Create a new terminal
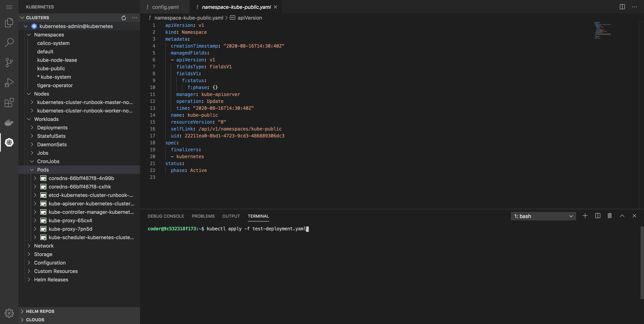 tap(585, 216)
